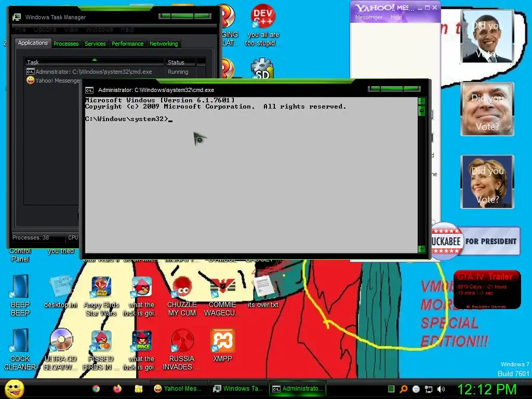Open the Messenger menu in Yahoo! Messenger

pyautogui.click(x=369, y=17)
